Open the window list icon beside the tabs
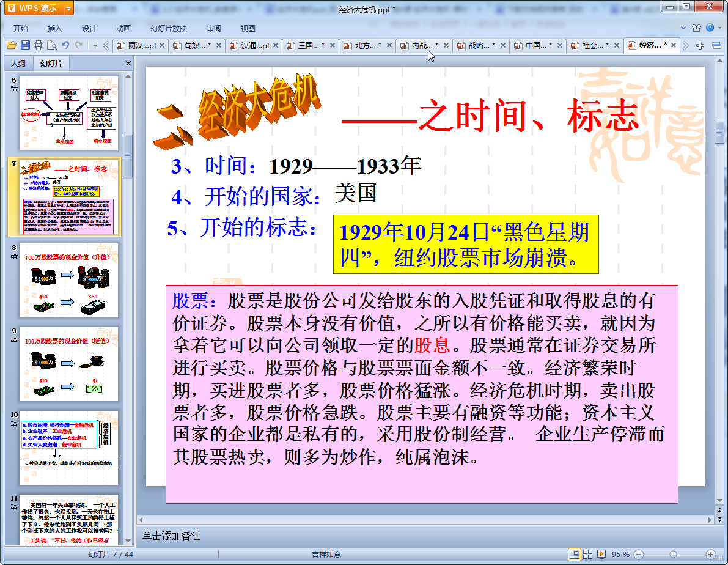Image resolution: width=728 pixels, height=565 pixels. (x=716, y=45)
